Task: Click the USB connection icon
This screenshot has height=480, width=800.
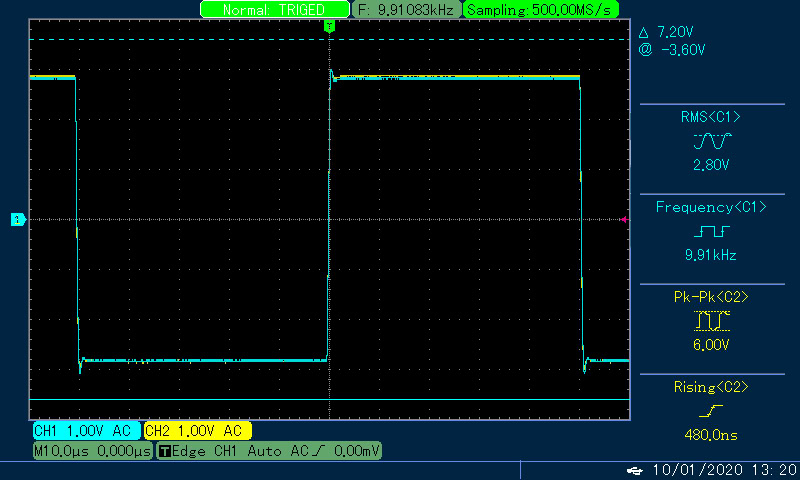Action: tap(635, 470)
